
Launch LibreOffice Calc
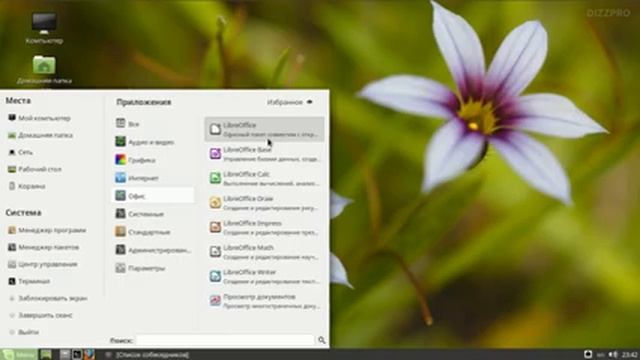point(264,178)
